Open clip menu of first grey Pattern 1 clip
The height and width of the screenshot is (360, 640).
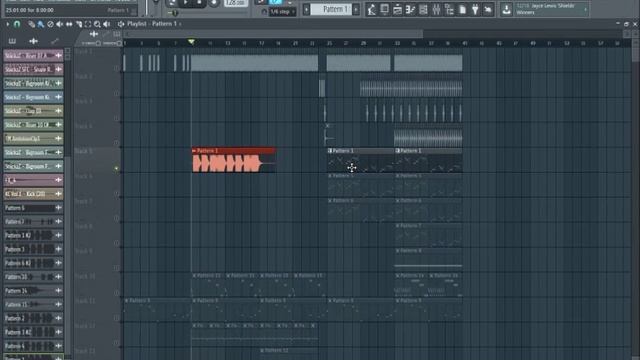pos(330,151)
